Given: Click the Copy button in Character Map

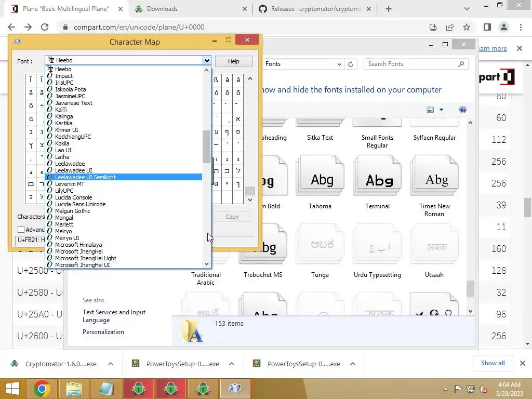Looking at the screenshot, I should click(232, 217).
